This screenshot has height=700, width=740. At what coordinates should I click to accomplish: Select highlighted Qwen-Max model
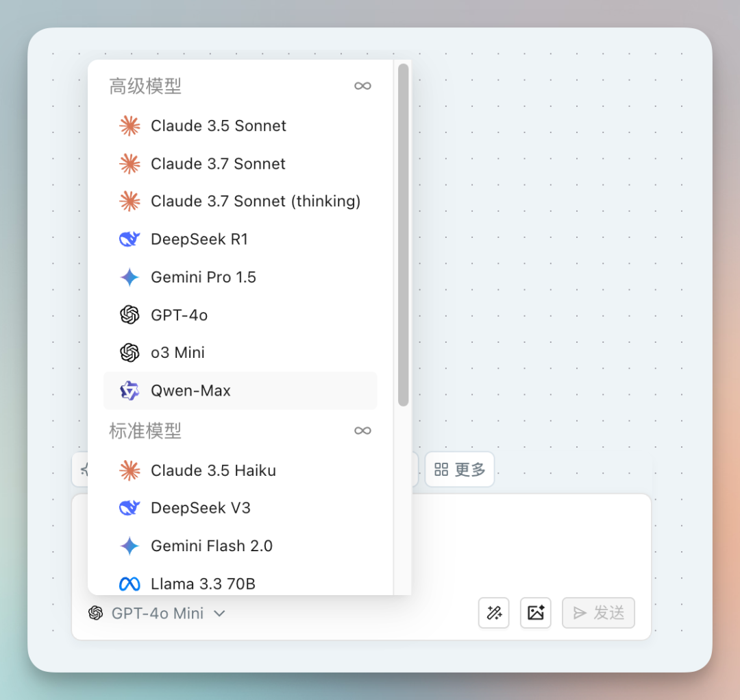(x=241, y=391)
